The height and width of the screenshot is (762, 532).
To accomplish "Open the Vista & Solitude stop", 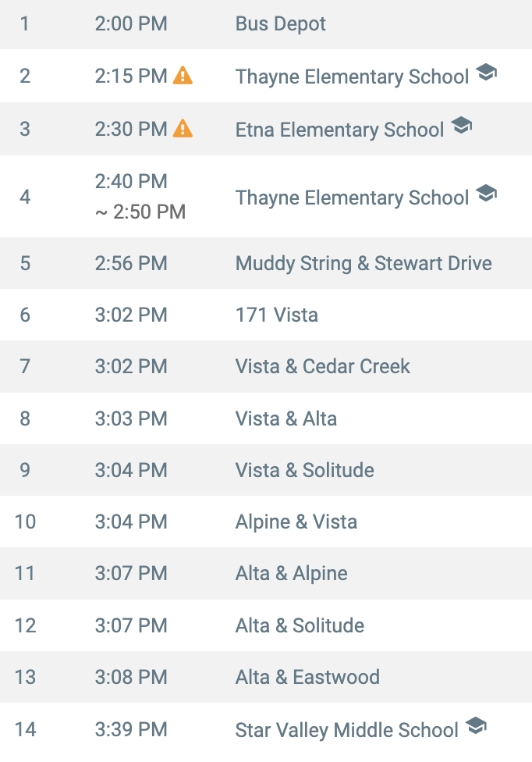I will (x=266, y=470).
